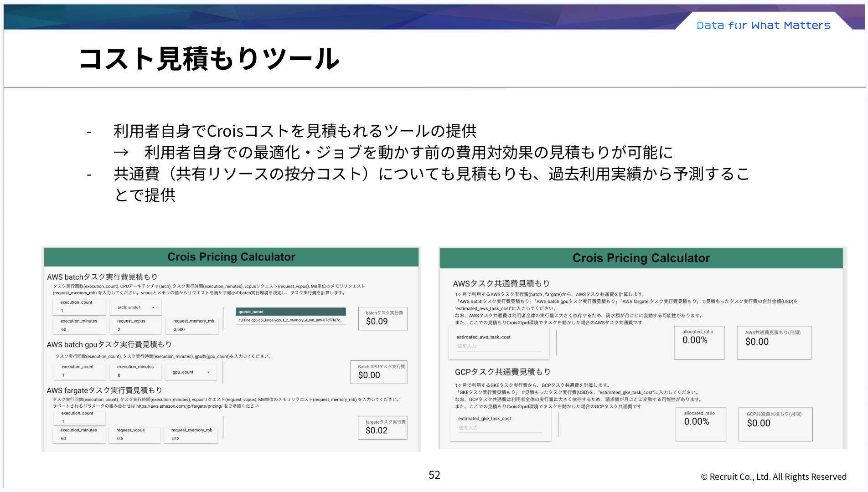868x492 pixels.
Task: Click the Data for What Matters logo
Action: 763,25
